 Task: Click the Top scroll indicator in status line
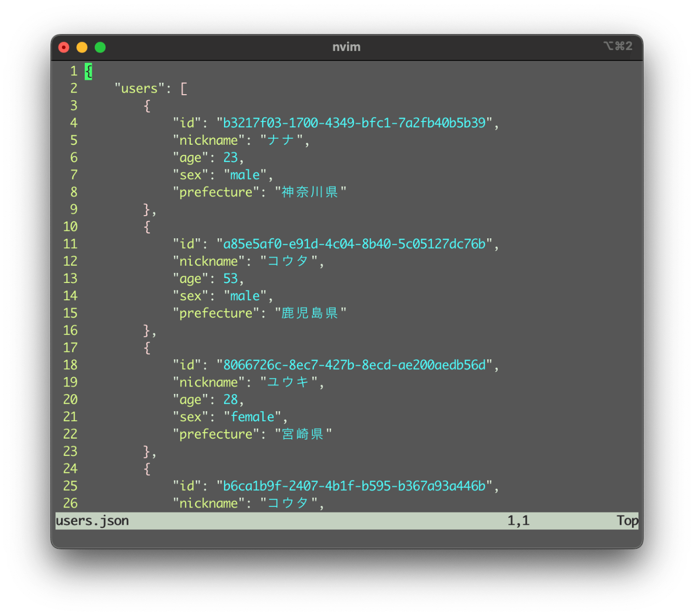(x=627, y=521)
